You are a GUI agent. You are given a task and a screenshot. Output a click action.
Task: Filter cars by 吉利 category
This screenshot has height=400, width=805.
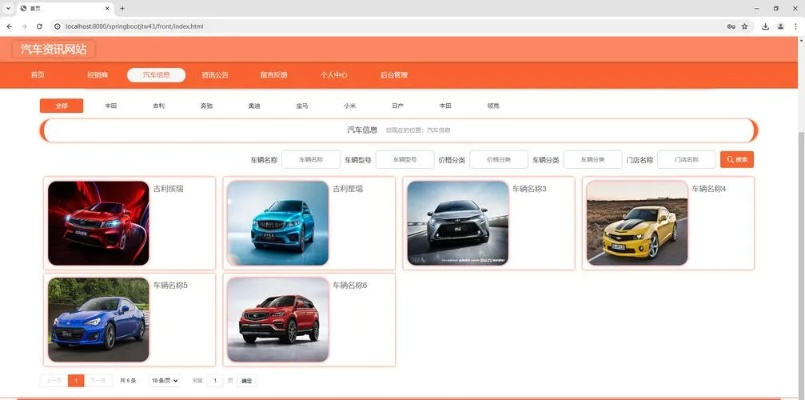pyautogui.click(x=158, y=105)
